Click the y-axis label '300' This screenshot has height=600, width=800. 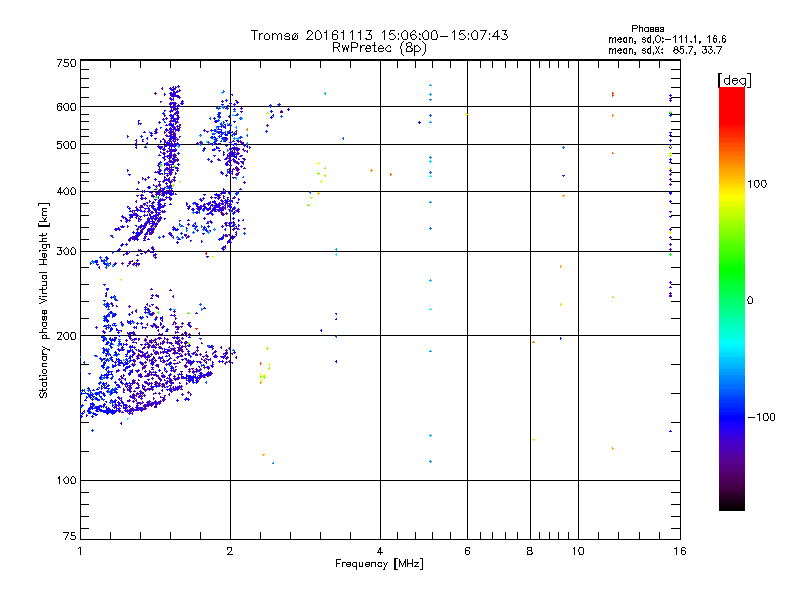click(66, 251)
